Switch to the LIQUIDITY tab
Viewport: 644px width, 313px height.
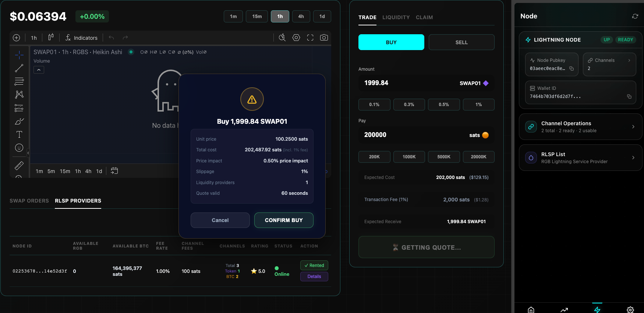coord(396,17)
